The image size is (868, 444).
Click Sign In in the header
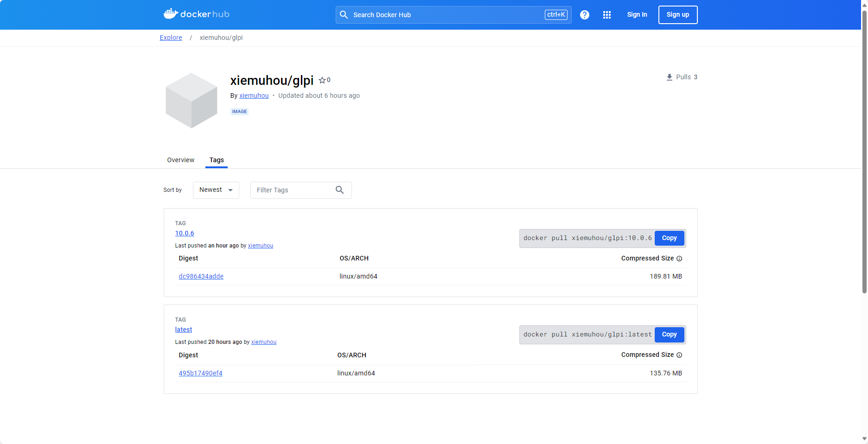[637, 15]
